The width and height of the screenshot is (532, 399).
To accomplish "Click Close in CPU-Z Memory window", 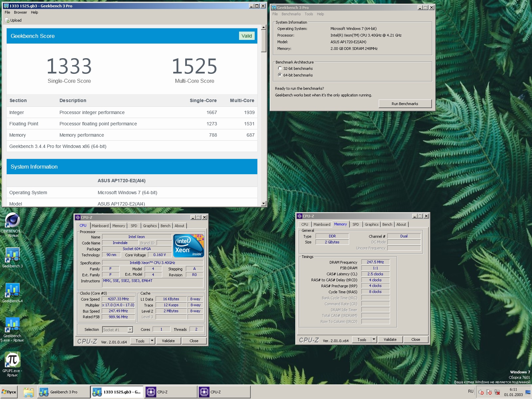I will (x=416, y=339).
